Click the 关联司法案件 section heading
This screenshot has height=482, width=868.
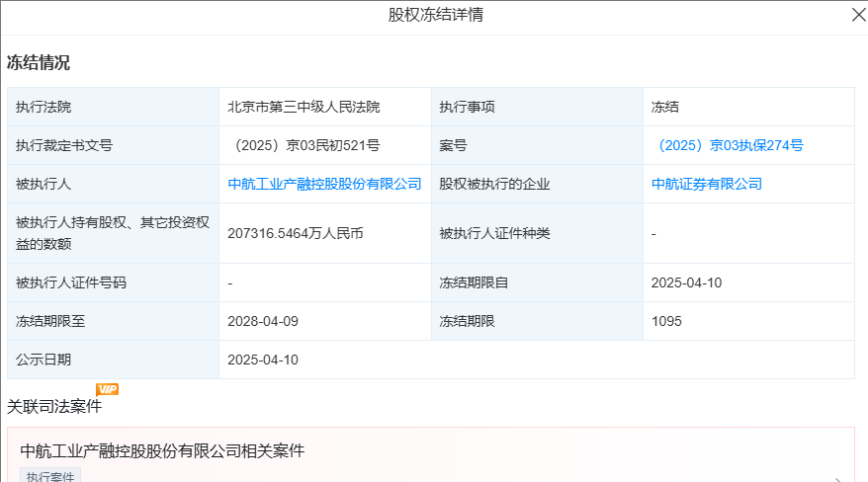(54, 407)
